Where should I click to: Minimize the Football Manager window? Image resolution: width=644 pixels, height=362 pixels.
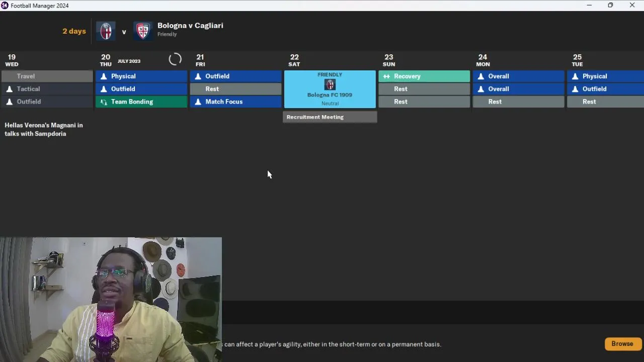tap(589, 5)
